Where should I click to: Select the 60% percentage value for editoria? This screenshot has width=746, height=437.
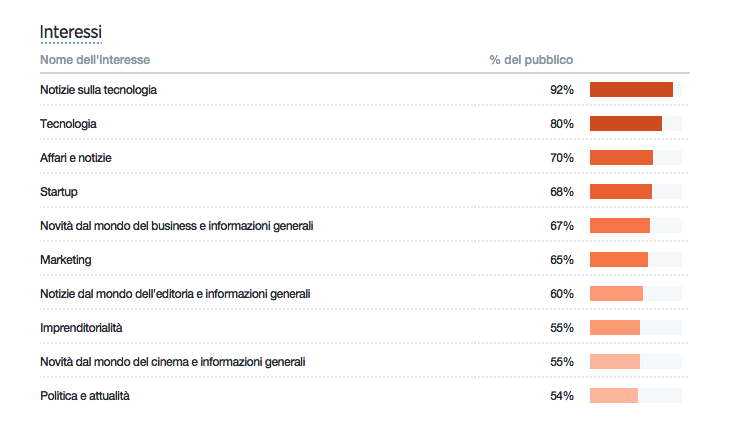pyautogui.click(x=562, y=294)
